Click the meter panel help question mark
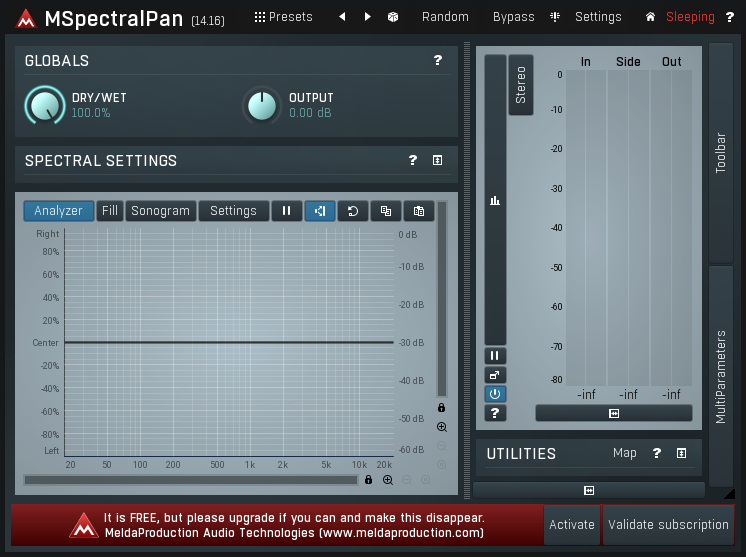 click(495, 413)
